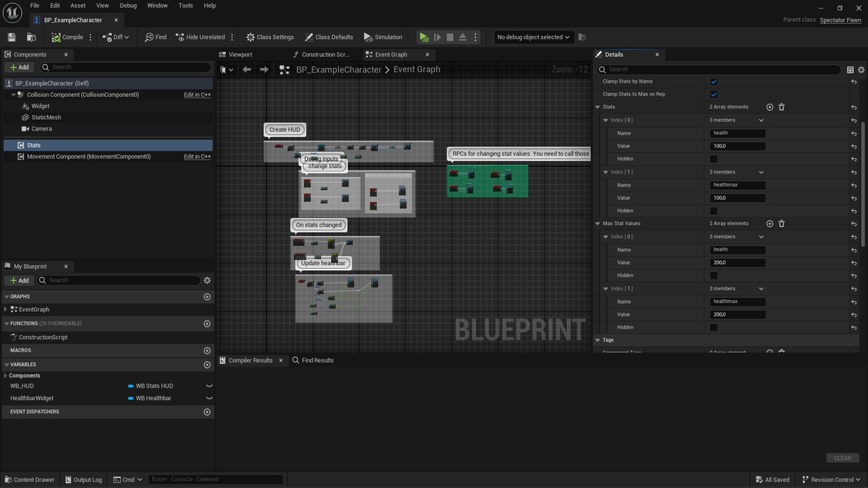
Task: Add a new macro with the plus icon
Action: pos(208,351)
